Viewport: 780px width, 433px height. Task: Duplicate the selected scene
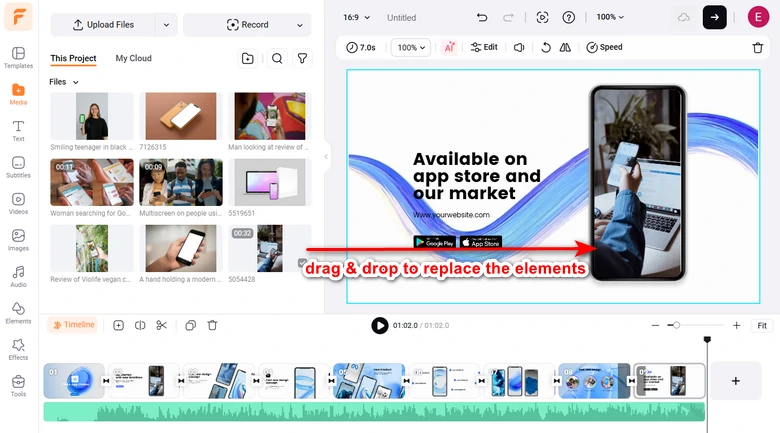(191, 325)
